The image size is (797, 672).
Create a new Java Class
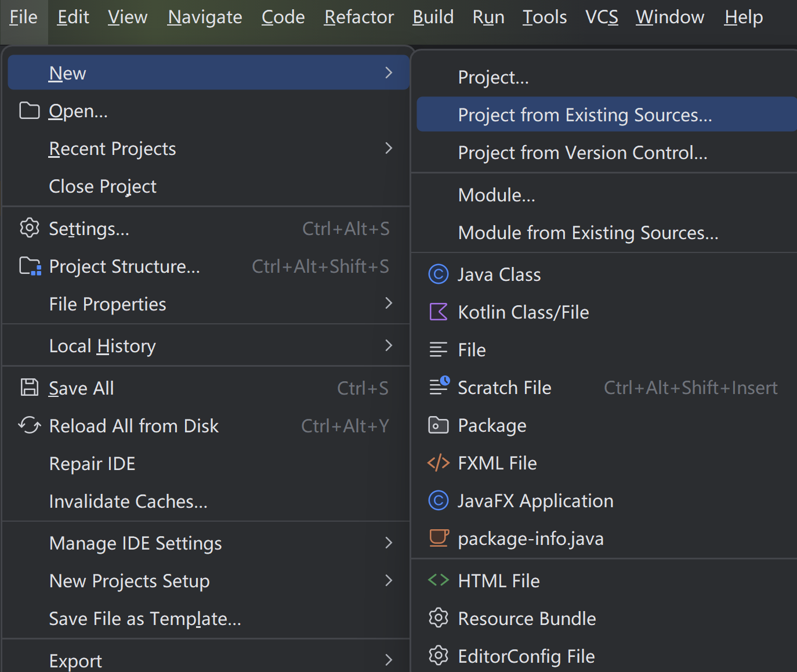606,274
